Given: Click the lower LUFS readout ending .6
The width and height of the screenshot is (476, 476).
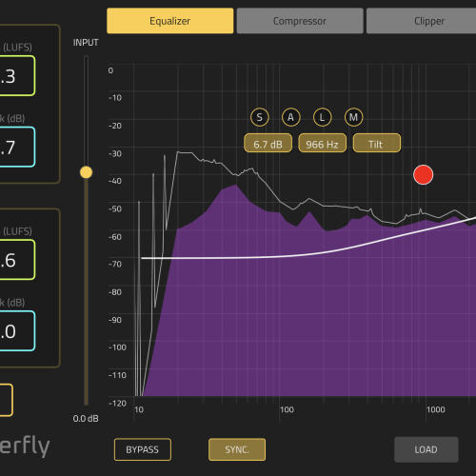Looking at the screenshot, I should pyautogui.click(x=17, y=260).
